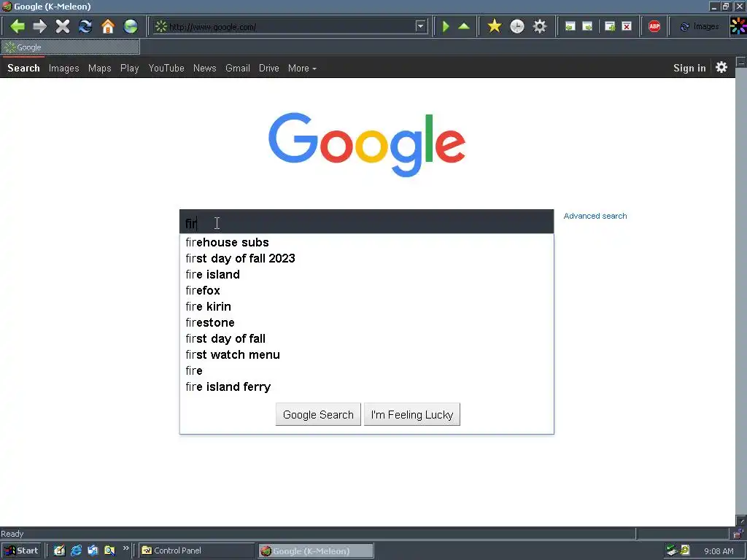Switch to Control Panel taskbar window
The width and height of the screenshot is (747, 560).
[x=197, y=551]
